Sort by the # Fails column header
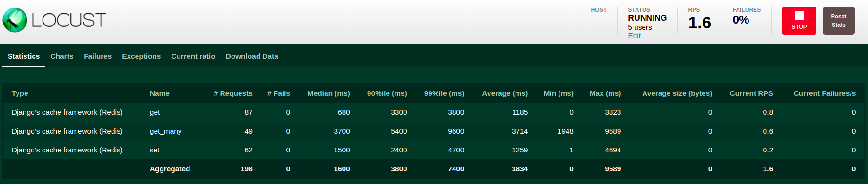Viewport: 868px width, 184px height. pos(279,93)
